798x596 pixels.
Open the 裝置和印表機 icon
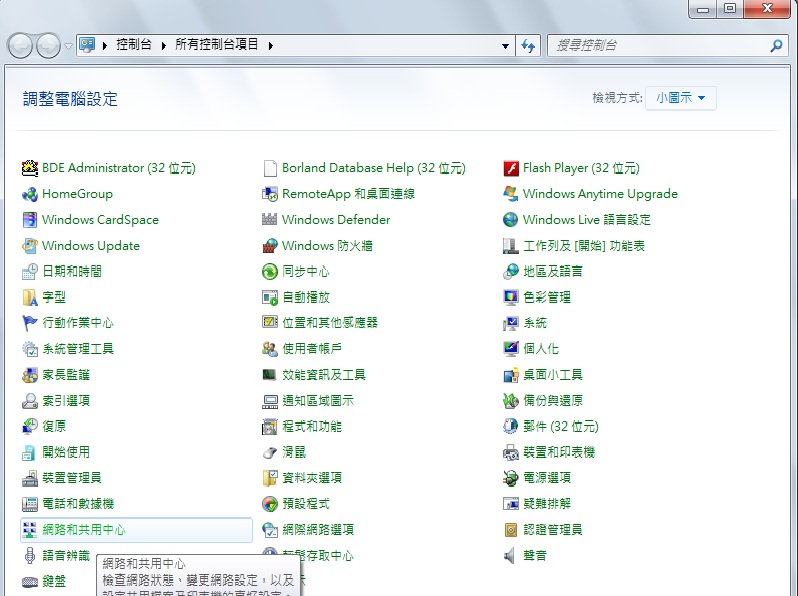click(x=510, y=452)
